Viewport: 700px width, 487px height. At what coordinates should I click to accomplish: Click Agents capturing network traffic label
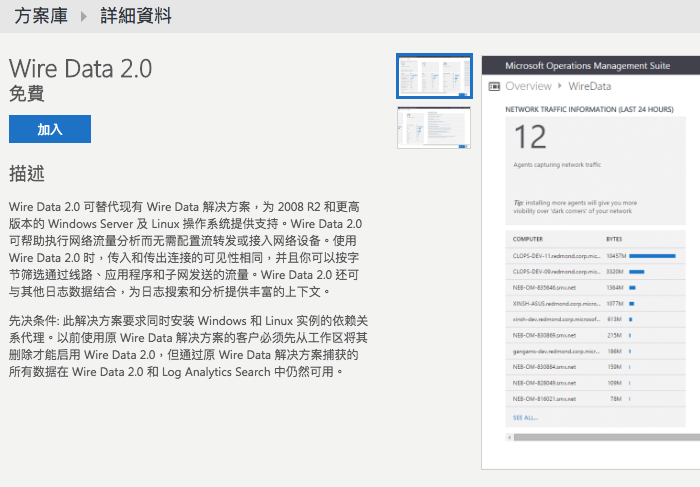click(557, 165)
